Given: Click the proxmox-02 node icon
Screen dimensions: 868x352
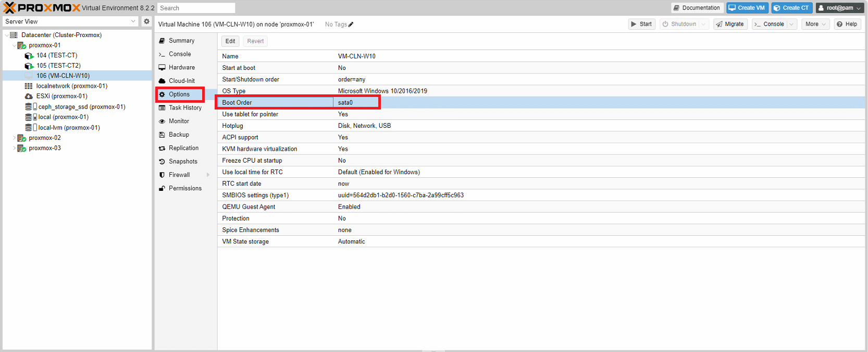Looking at the screenshot, I should (22, 138).
